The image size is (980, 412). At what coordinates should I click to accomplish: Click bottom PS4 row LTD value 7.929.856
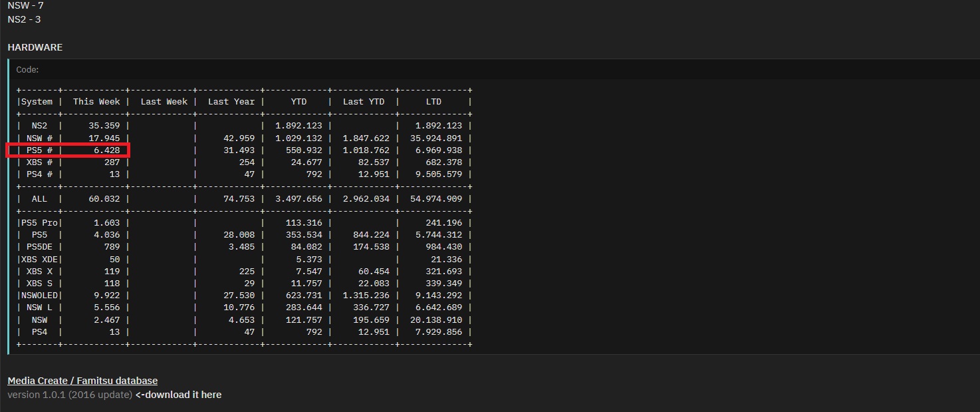(x=438, y=332)
